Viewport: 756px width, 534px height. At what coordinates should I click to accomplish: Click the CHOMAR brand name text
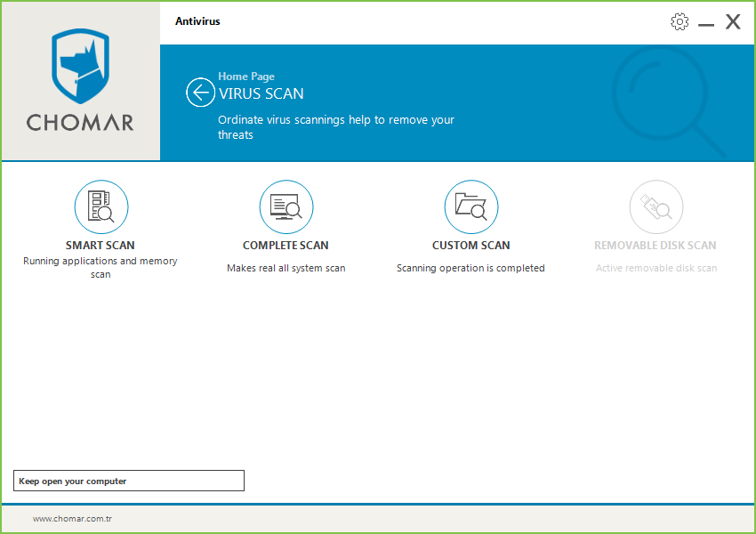pos(80,123)
